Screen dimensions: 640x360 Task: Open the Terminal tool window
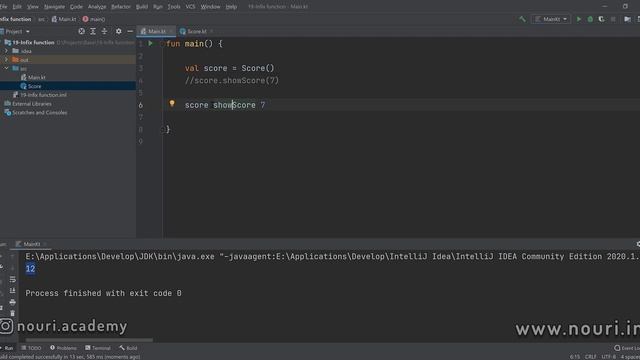click(x=98, y=348)
